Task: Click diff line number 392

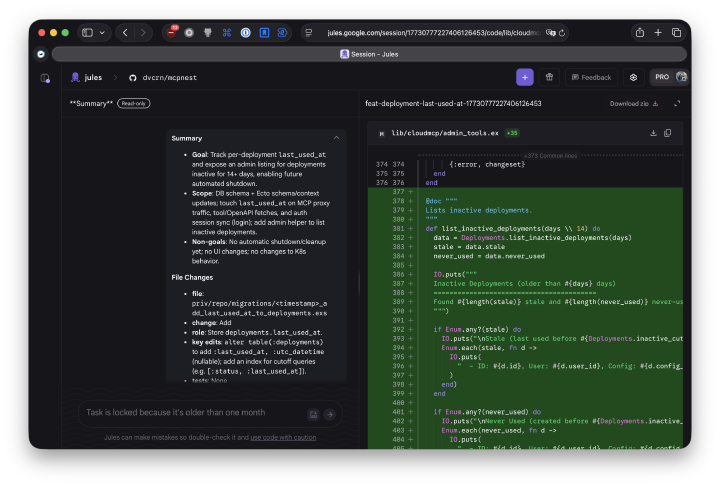Action: point(398,330)
